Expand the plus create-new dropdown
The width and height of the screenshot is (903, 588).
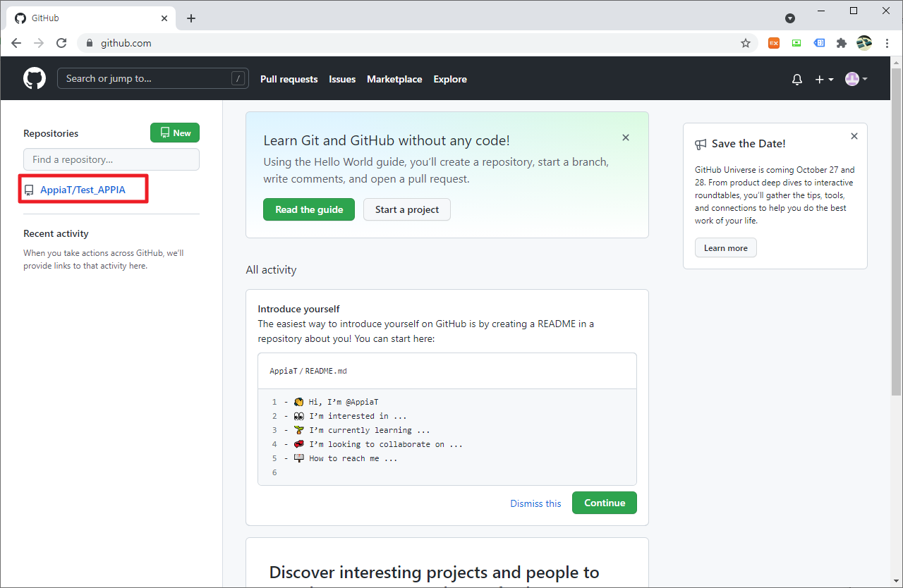tap(825, 80)
